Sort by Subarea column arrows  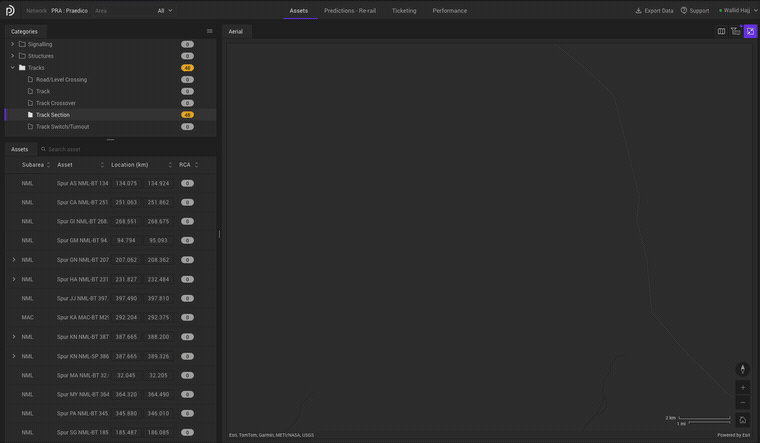pos(48,165)
